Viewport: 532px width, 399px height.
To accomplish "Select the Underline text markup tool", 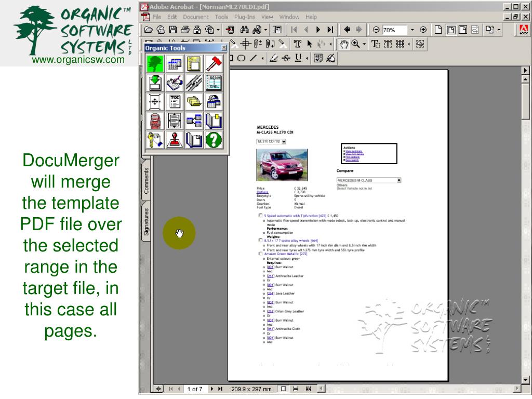I will 298,58.
